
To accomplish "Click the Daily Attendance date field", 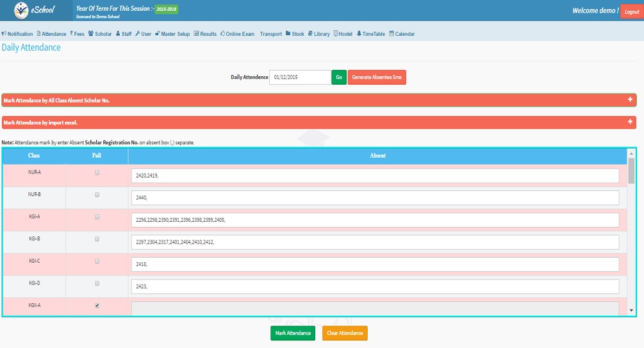I will [300, 78].
